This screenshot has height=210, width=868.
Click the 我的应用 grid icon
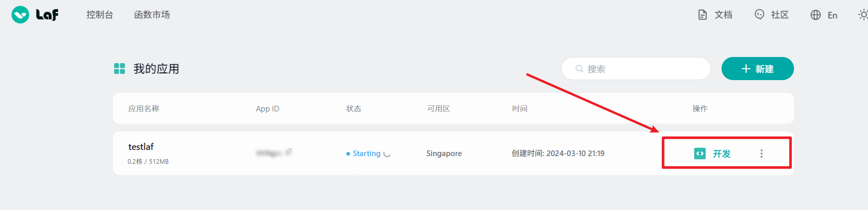coord(119,69)
